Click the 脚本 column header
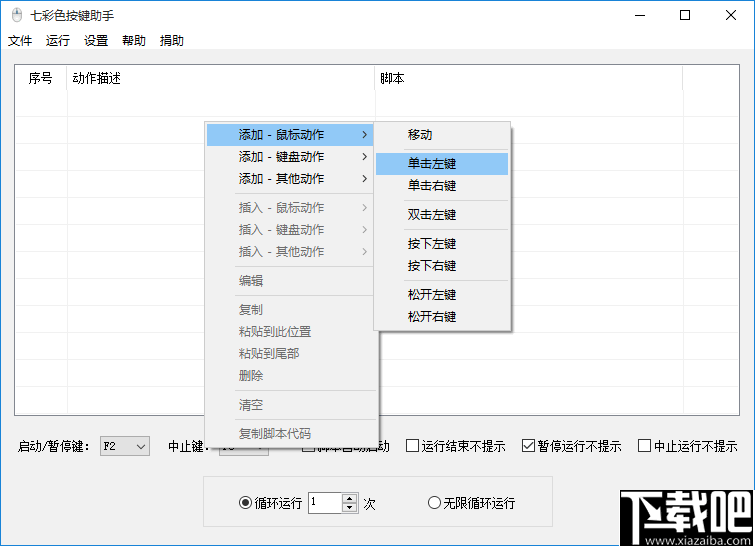Screen dimensions: 755x546 [x=529, y=78]
